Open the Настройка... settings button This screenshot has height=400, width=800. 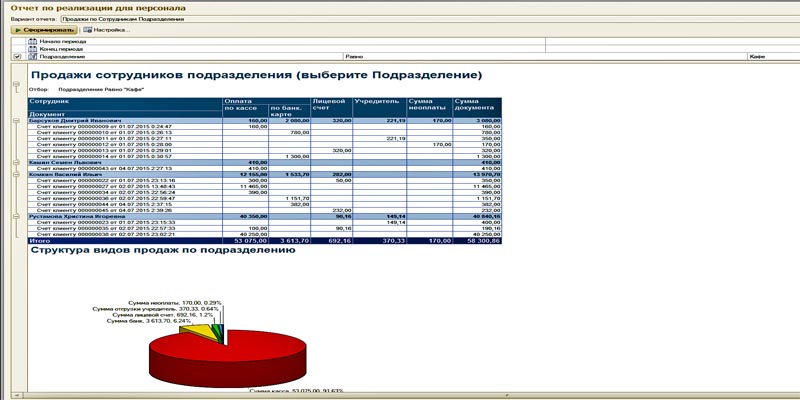tap(109, 30)
